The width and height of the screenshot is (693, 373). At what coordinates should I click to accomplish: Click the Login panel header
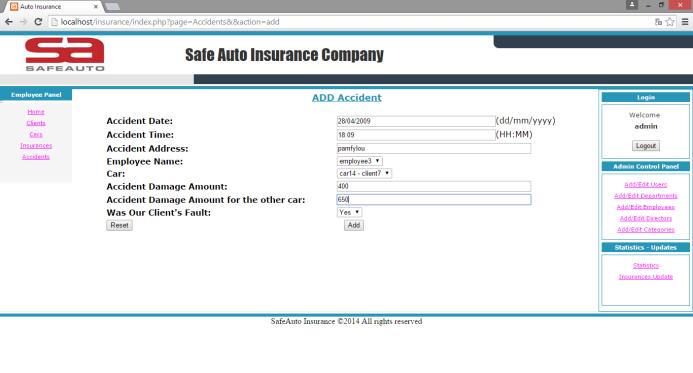646,97
